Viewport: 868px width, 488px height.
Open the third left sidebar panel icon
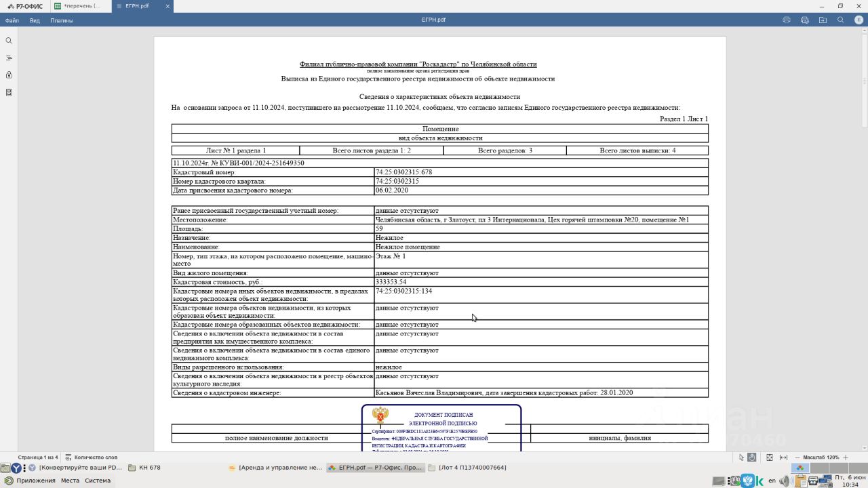point(9,75)
